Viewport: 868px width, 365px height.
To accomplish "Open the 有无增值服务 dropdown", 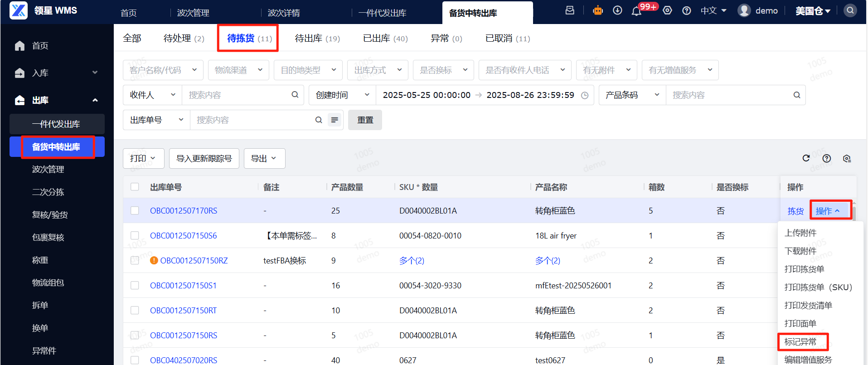I will pyautogui.click(x=680, y=70).
